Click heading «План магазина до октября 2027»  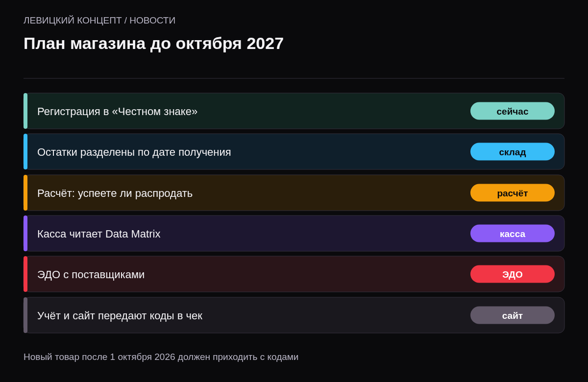[153, 44]
